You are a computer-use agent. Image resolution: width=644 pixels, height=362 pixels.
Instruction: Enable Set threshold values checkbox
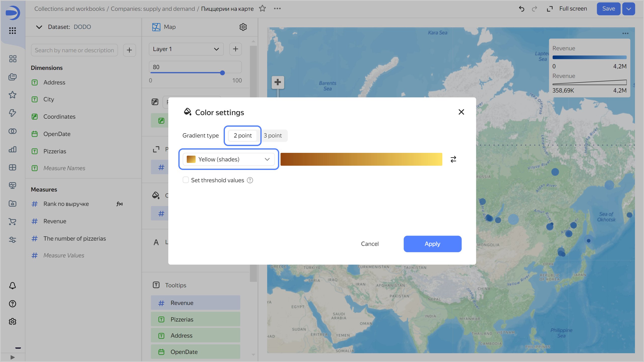point(185,180)
